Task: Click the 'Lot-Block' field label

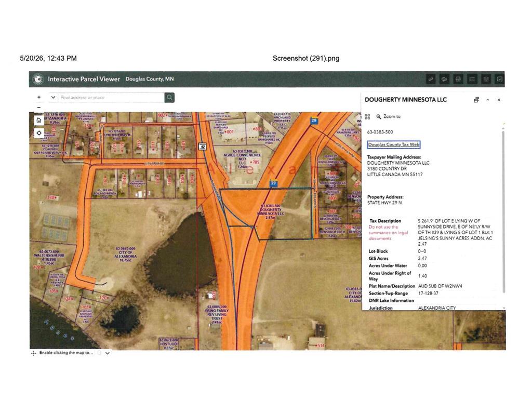Action: (x=378, y=251)
